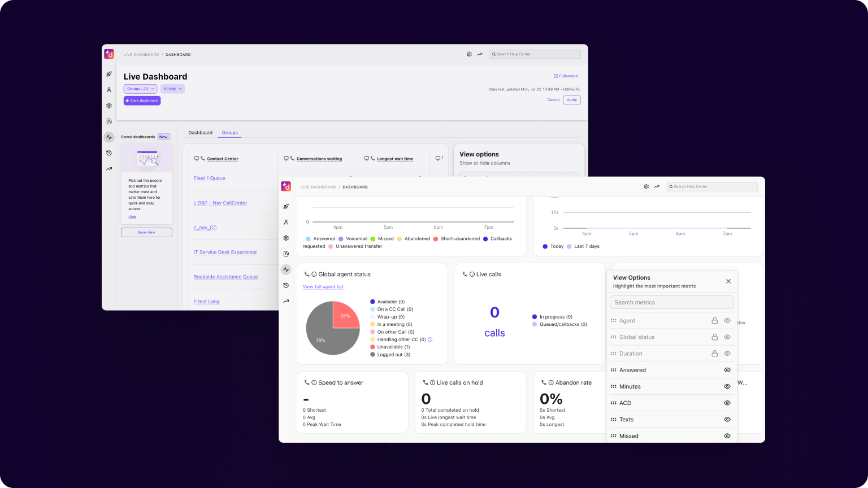
Task: Open the Live Dashboard activity icon in sidebar
Action: 109,137
